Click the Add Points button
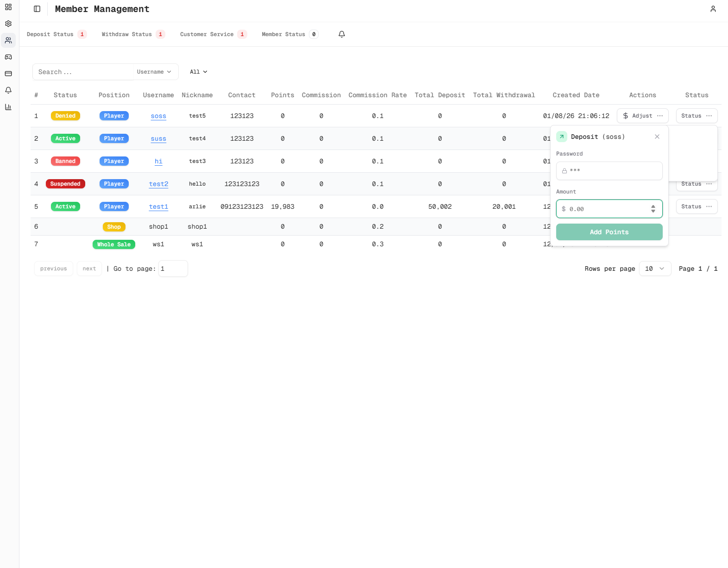 pos(609,232)
